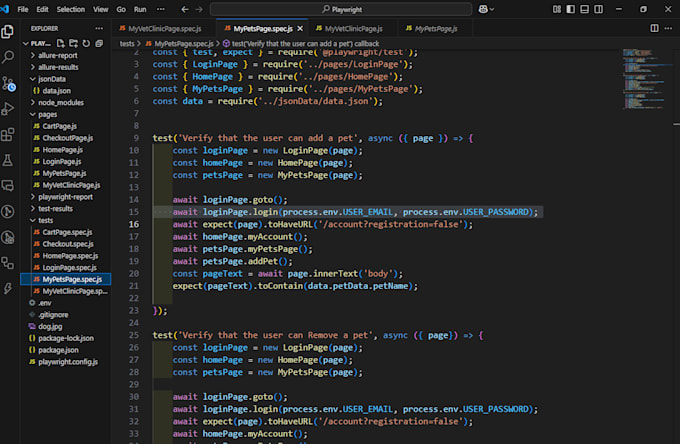
Task: Open the Go menu
Action: click(121, 9)
